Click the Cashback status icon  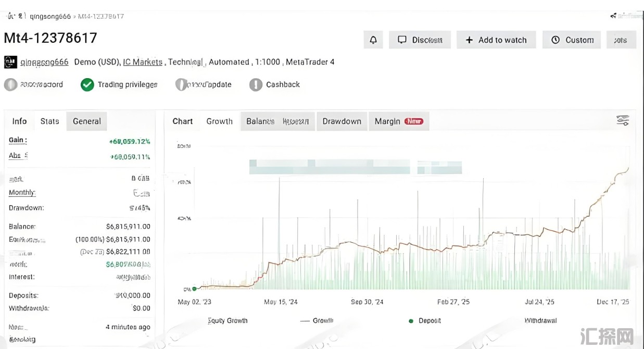pos(256,84)
